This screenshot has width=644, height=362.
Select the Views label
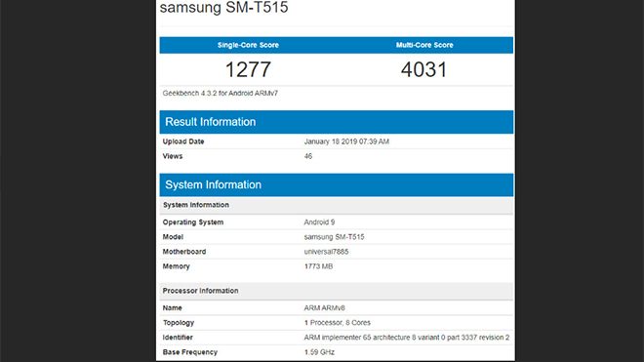pyautogui.click(x=173, y=156)
